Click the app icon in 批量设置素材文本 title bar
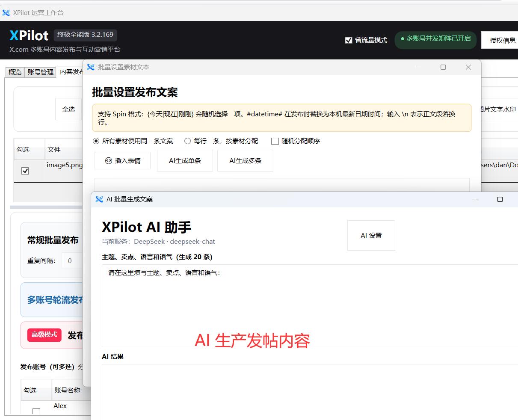518x420 pixels. point(91,67)
